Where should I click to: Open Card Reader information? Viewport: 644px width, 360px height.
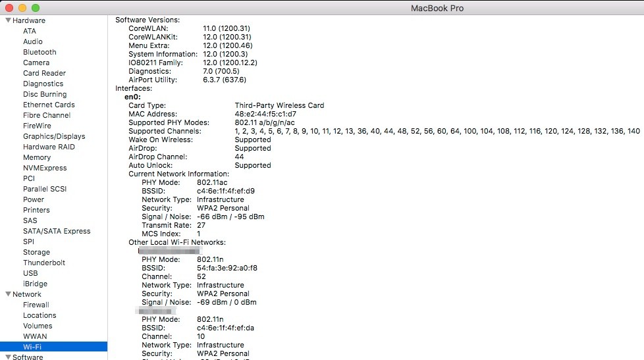click(44, 73)
